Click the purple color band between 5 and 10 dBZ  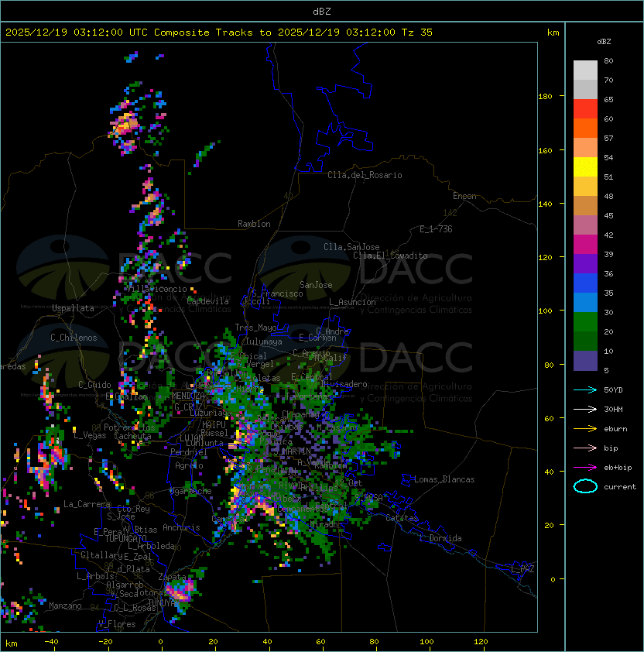click(x=585, y=361)
